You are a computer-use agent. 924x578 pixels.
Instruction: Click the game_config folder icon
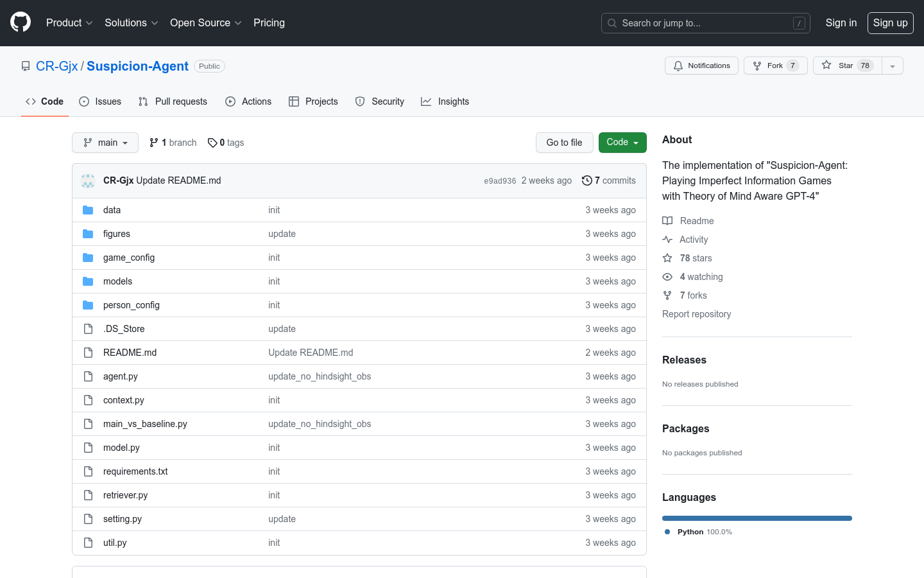click(x=88, y=258)
